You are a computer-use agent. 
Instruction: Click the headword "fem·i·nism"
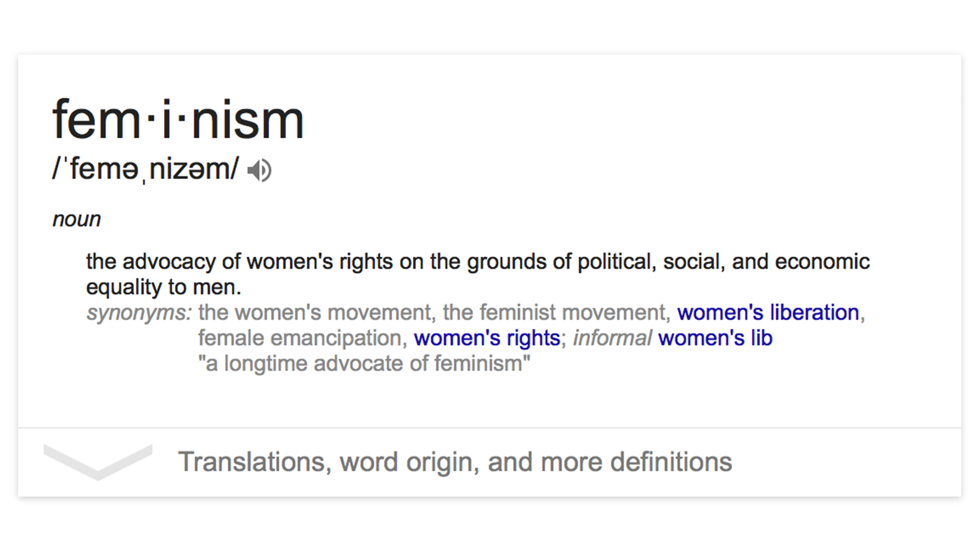pyautogui.click(x=178, y=120)
